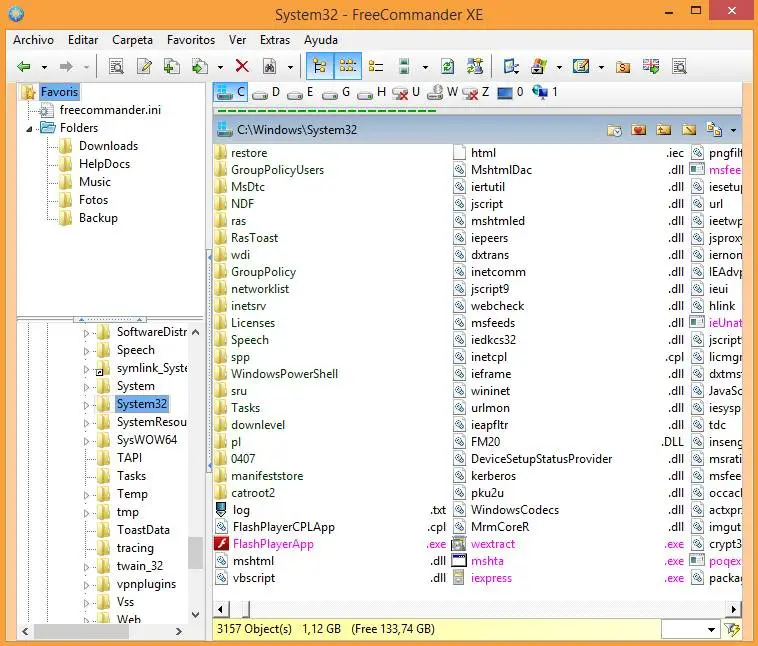Screen dimensions: 758x646
Task: Click the settings checklist toolbar icon
Action: click(581, 66)
